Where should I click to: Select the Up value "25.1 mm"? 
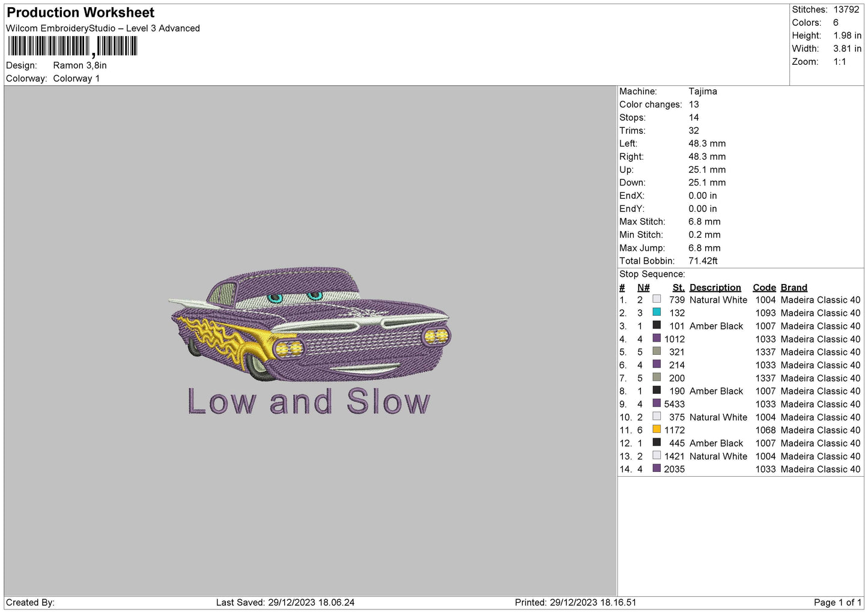tap(707, 170)
